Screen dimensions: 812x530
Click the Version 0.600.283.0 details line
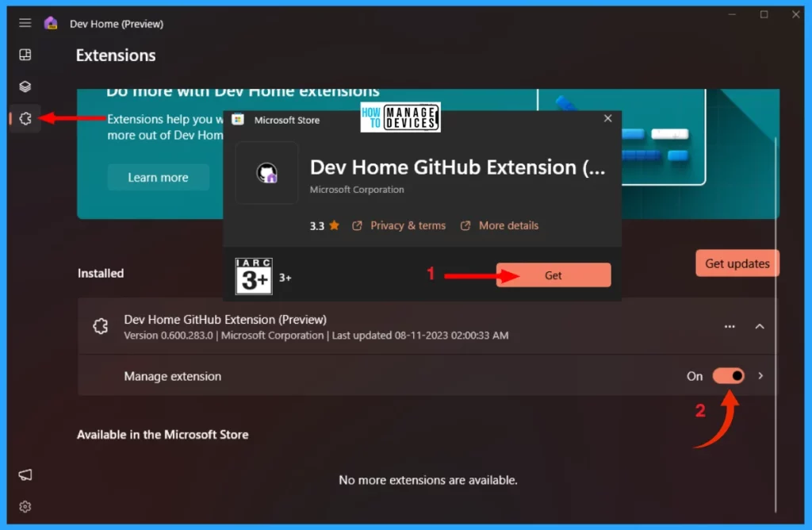(x=316, y=335)
